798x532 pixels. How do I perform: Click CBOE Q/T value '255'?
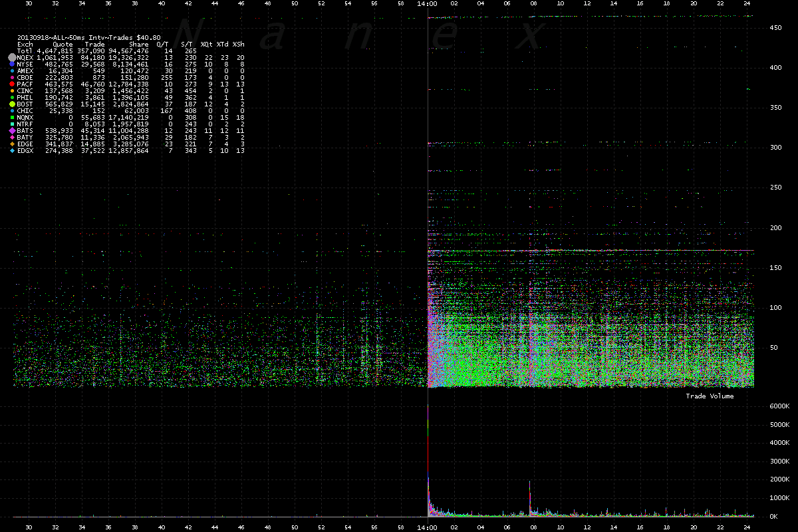pos(167,78)
